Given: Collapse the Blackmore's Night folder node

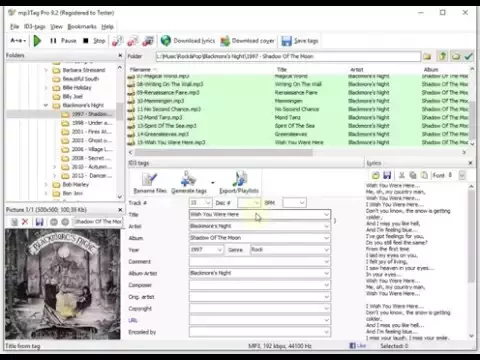Looking at the screenshot, I should 46,105.
